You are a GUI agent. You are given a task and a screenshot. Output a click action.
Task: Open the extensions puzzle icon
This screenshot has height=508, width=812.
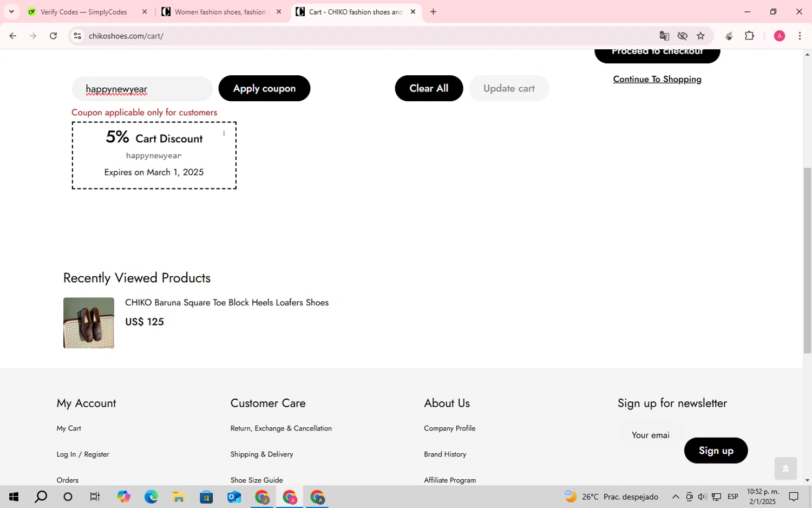click(x=749, y=36)
